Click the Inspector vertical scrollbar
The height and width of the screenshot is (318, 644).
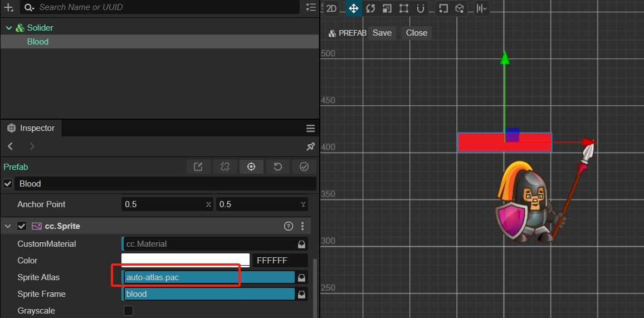pyautogui.click(x=314, y=287)
